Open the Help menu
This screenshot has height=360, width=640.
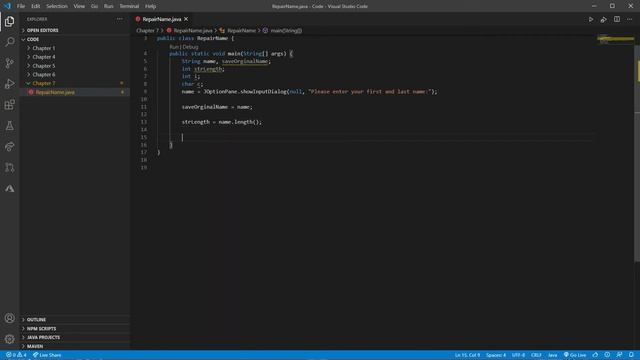tap(151, 6)
